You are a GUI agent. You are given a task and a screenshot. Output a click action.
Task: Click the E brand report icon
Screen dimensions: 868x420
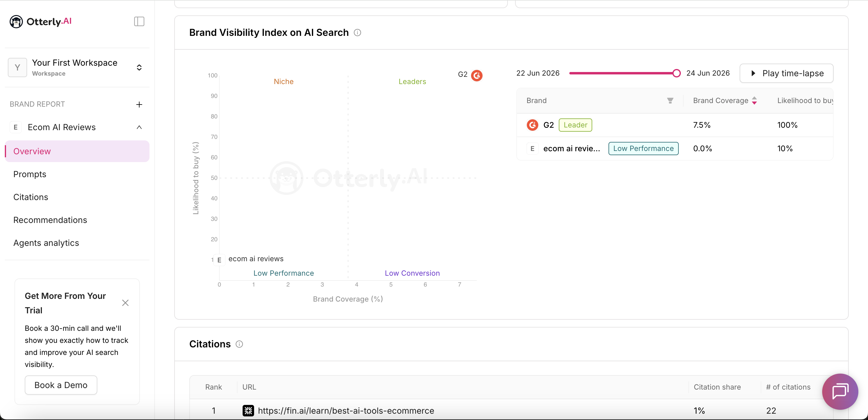tap(15, 127)
